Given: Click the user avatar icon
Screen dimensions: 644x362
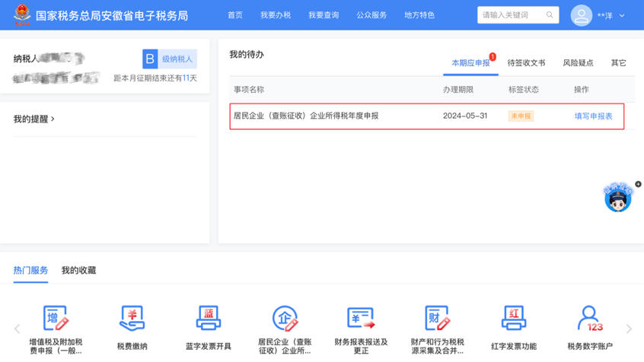Looking at the screenshot, I should (581, 16).
